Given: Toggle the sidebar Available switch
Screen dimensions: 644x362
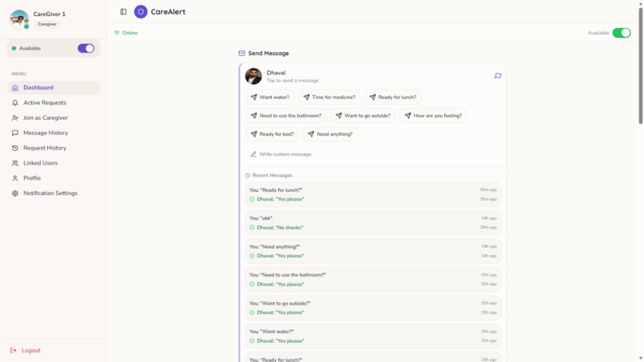Looking at the screenshot, I should click(x=85, y=49).
